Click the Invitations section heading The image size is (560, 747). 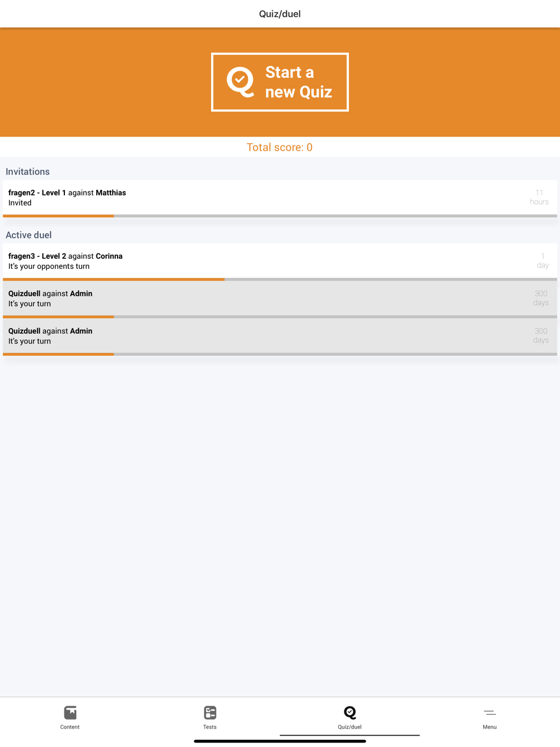(27, 172)
